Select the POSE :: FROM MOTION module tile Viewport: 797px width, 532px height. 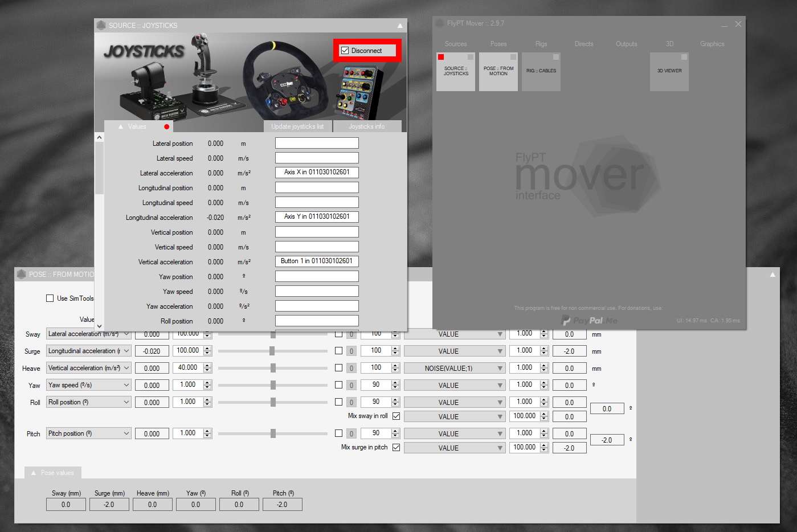(x=498, y=72)
